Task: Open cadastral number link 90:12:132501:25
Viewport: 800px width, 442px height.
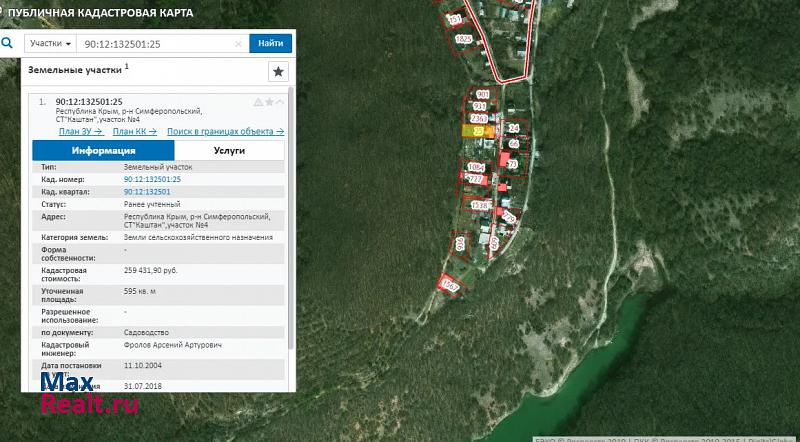Action: [x=152, y=178]
